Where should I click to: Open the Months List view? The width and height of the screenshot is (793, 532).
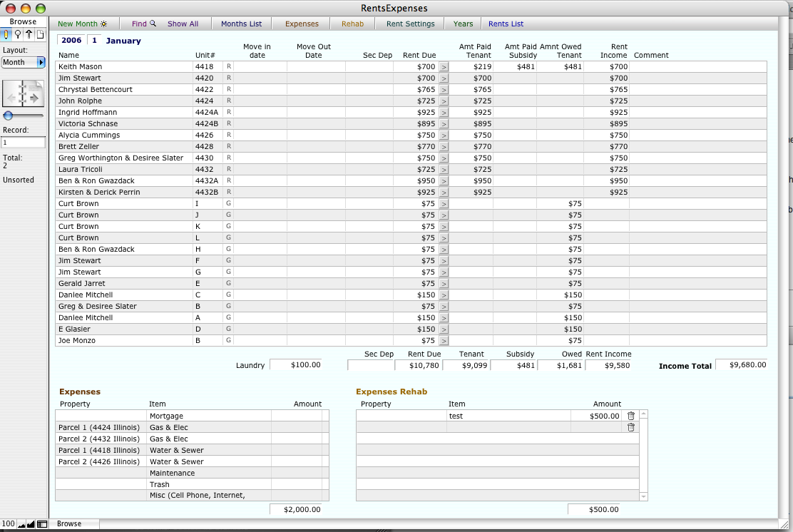241,24
